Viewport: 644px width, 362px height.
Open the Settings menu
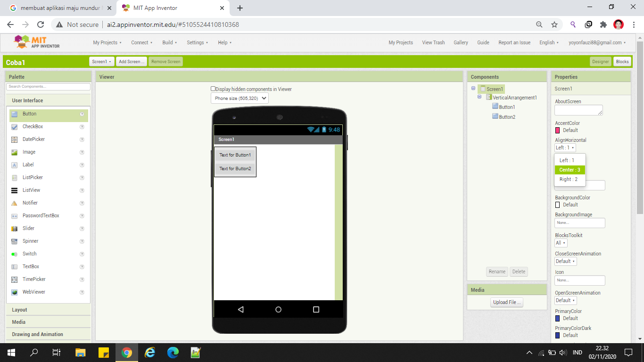click(197, 42)
